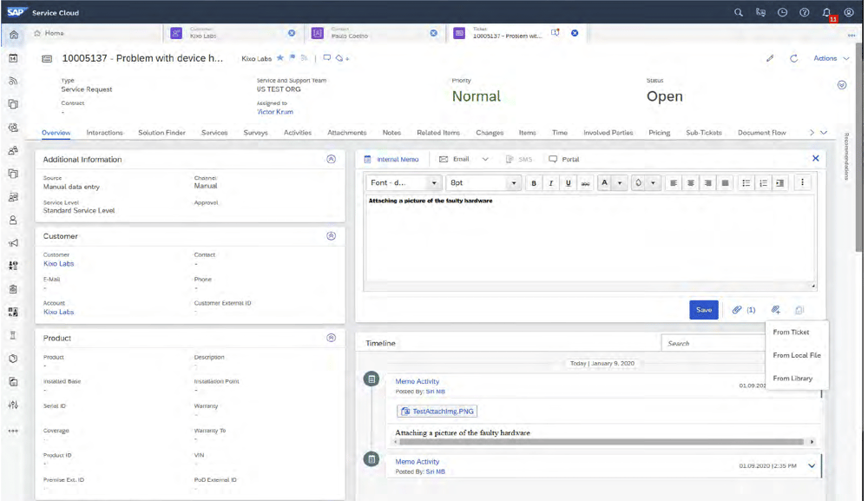Collapse the Customer section

[331, 236]
